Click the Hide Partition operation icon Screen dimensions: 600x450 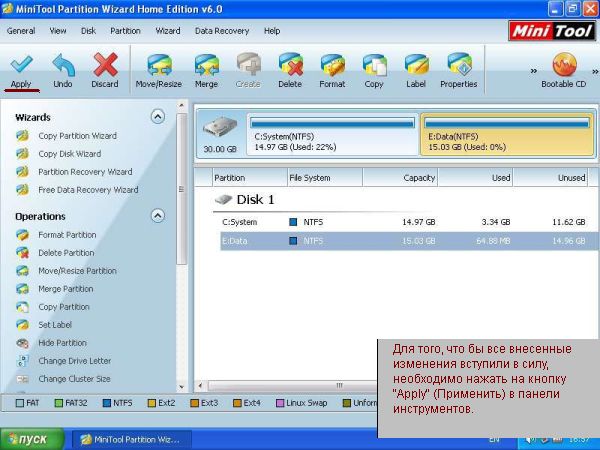click(23, 343)
